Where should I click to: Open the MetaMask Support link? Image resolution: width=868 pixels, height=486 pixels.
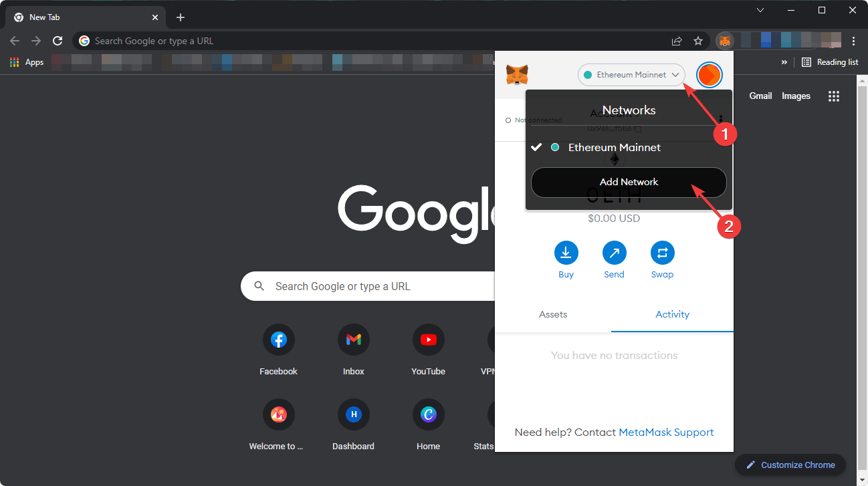tap(666, 432)
